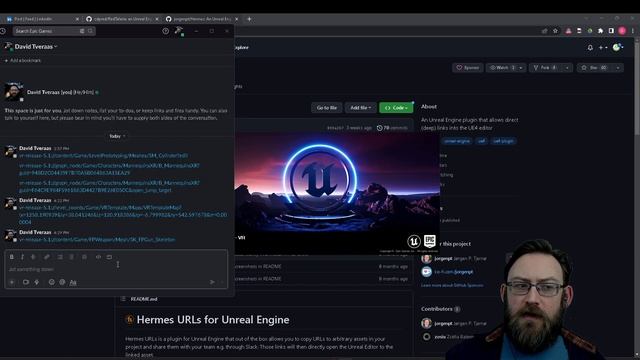Open Slack history clock icon
The height and width of the screenshot is (360, 640).
pos(3,31)
